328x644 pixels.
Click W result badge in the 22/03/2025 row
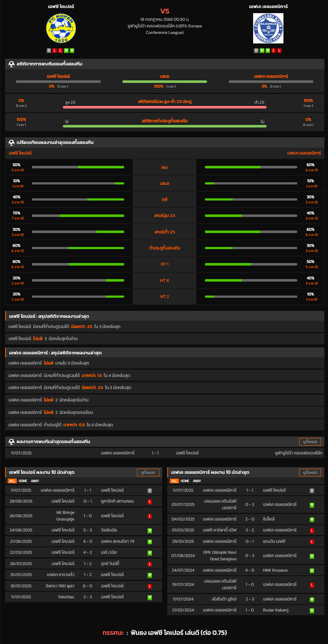coord(150,553)
